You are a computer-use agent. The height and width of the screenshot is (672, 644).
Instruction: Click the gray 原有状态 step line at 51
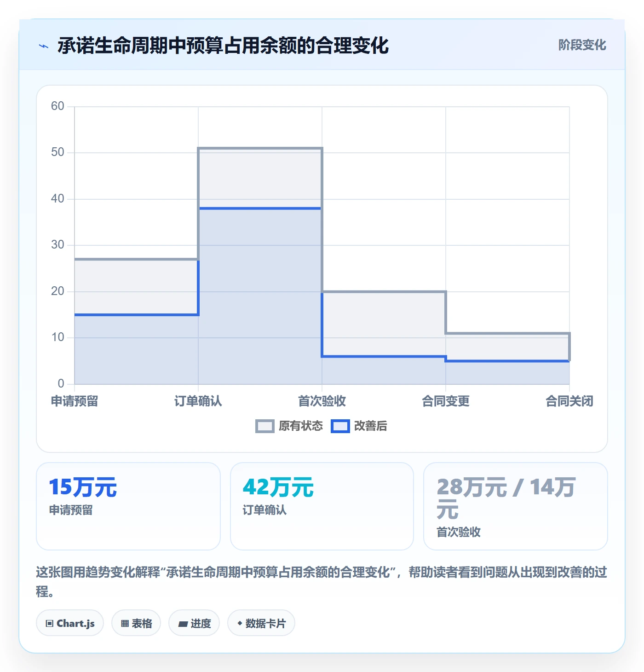coord(260,148)
